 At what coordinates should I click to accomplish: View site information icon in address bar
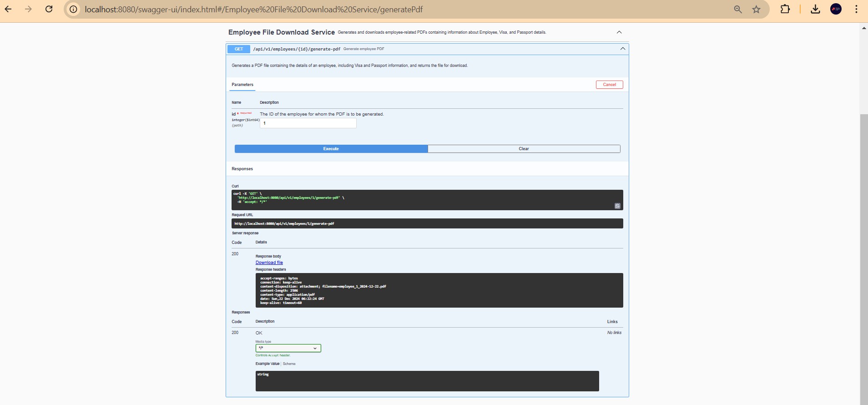click(x=73, y=9)
